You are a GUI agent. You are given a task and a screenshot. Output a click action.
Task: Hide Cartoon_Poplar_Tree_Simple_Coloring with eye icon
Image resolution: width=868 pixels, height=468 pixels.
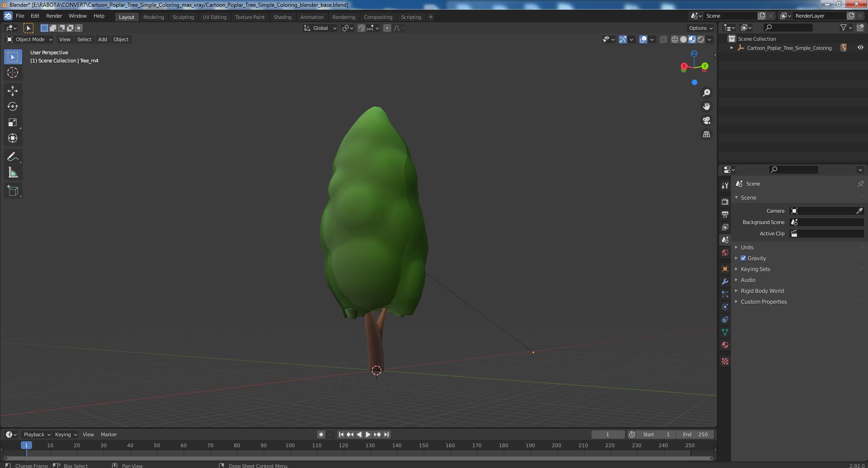(x=860, y=48)
